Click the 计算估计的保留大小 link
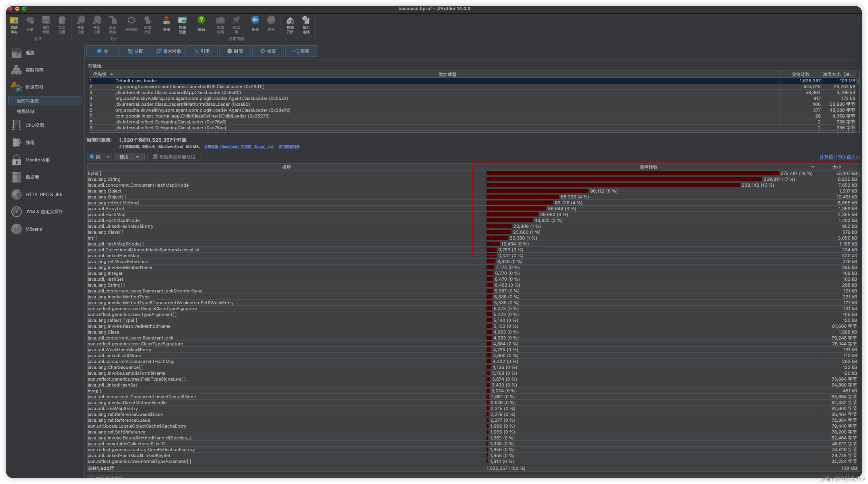The height and width of the screenshot is (484, 868). pos(839,157)
